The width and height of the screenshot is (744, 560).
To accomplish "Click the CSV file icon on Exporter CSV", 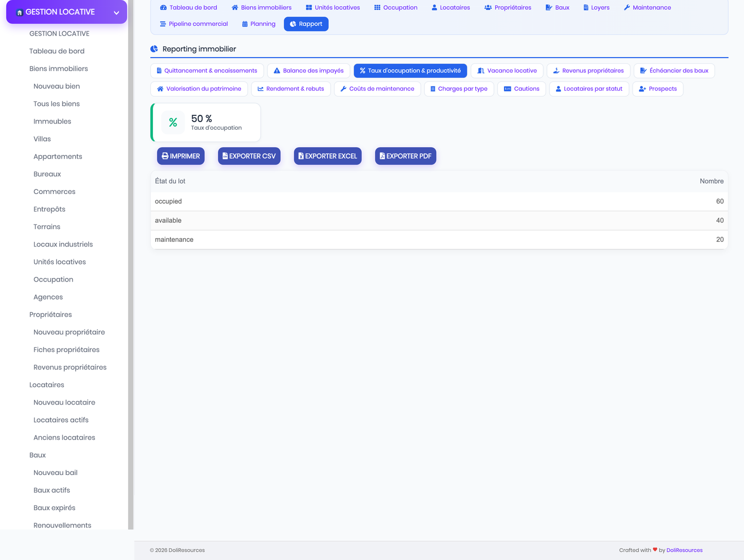I will click(x=225, y=156).
